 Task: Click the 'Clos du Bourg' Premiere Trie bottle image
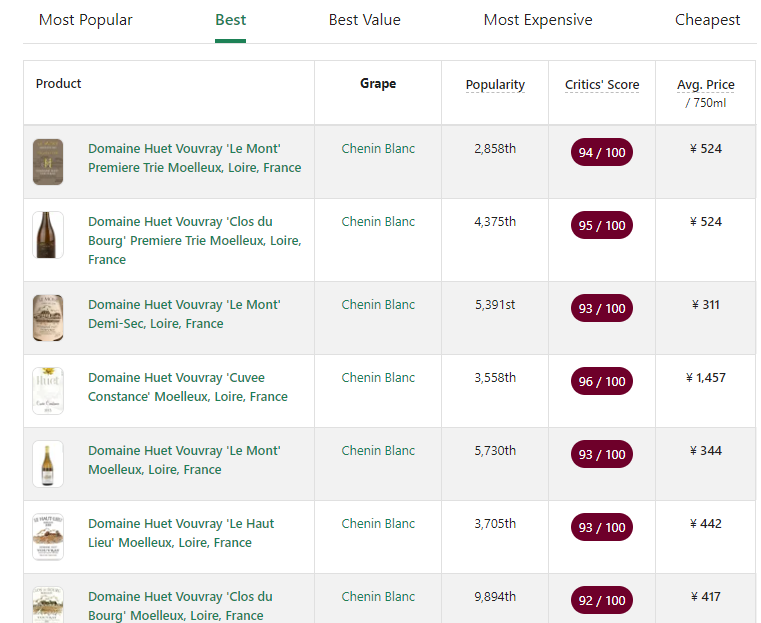click(48, 235)
